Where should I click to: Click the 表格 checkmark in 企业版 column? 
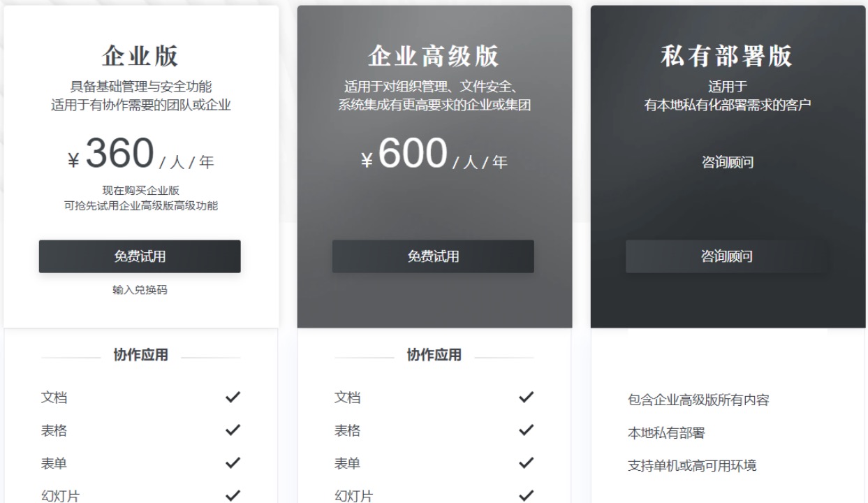(233, 430)
